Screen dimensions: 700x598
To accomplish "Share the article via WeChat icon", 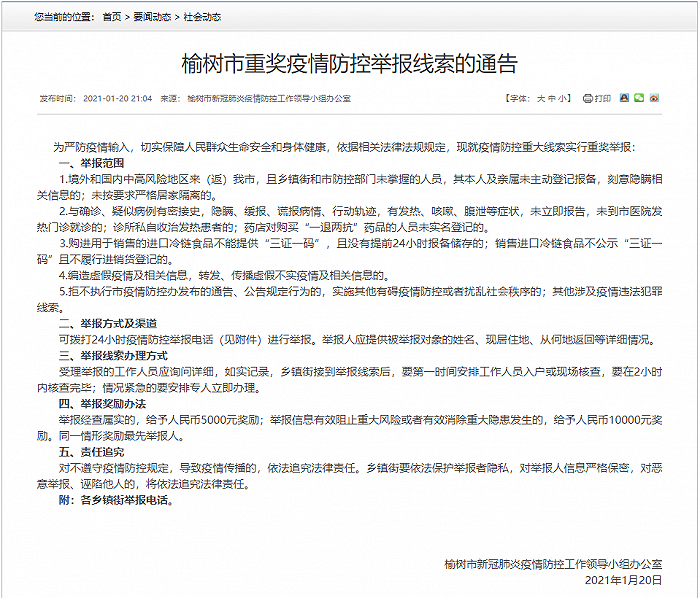I will coord(639,98).
